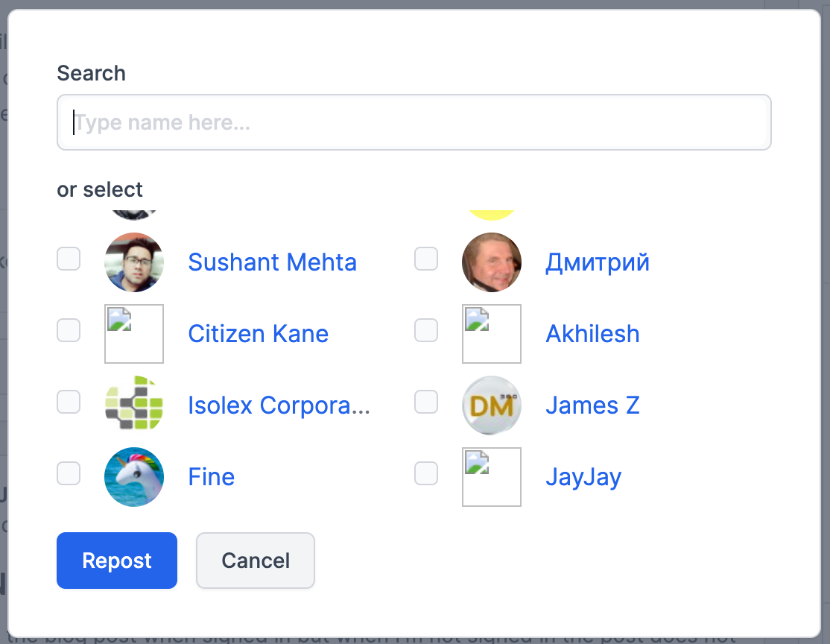Open the Citizen Kane name link

click(x=258, y=334)
